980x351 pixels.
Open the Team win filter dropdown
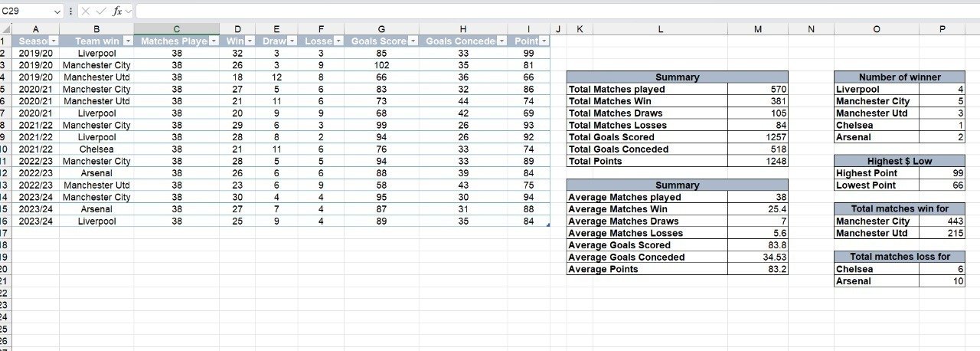pos(127,41)
